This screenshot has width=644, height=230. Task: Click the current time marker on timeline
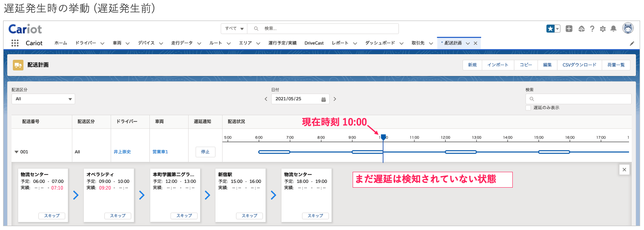[x=383, y=137]
